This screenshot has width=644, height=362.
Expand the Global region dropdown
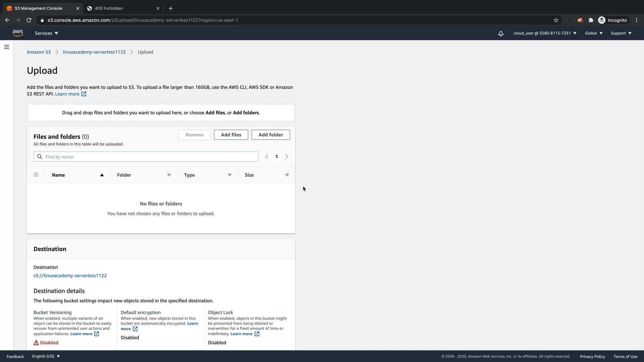point(593,33)
